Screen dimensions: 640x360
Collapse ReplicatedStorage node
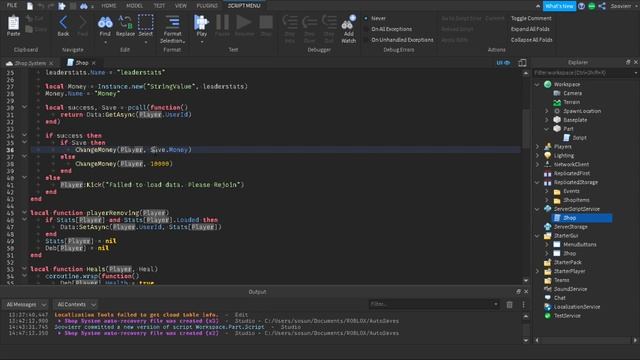click(x=537, y=182)
